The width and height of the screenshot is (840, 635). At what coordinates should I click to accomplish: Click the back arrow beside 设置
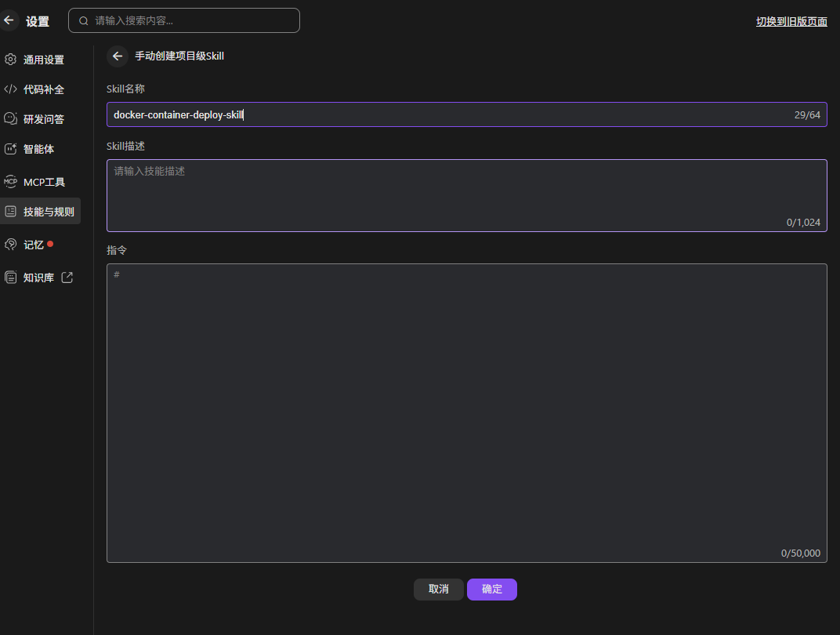[x=9, y=20]
